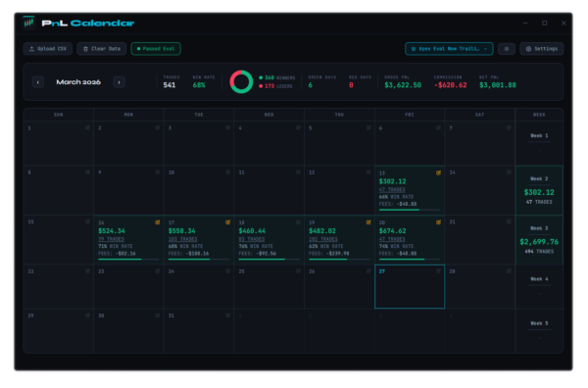Open the note icon on March 16
This screenshot has height=388, width=588.
pos(158,222)
